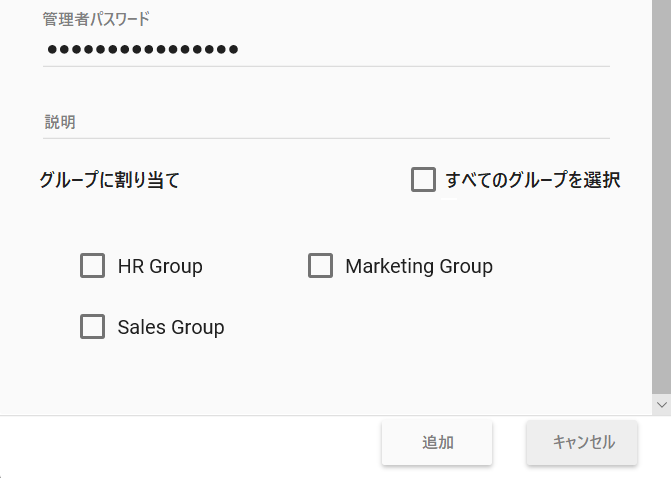This screenshot has height=478, width=671.
Task: Click the scrollbar down arrow
Action: pyautogui.click(x=661, y=404)
